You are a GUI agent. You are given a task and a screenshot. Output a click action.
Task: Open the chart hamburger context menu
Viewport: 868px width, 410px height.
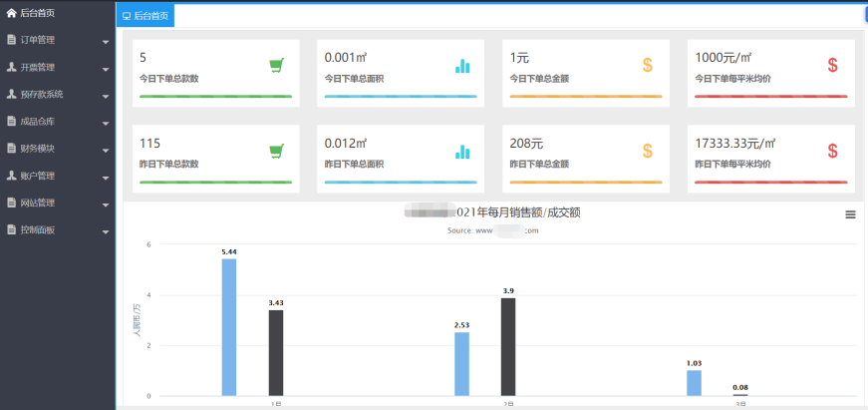pos(850,214)
